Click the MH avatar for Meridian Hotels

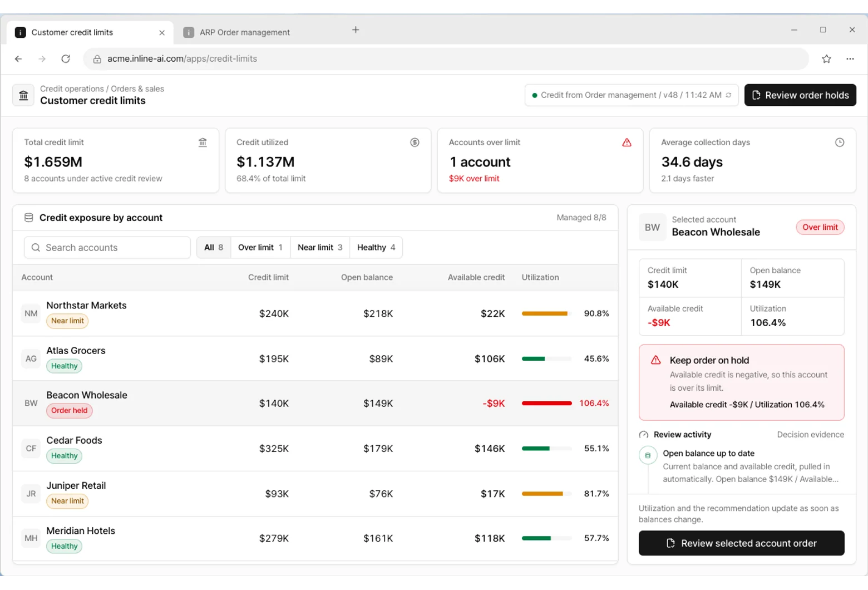pyautogui.click(x=31, y=538)
